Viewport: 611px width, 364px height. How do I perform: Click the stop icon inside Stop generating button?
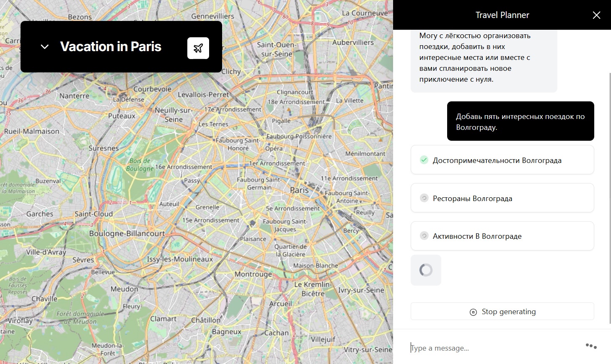point(473,312)
